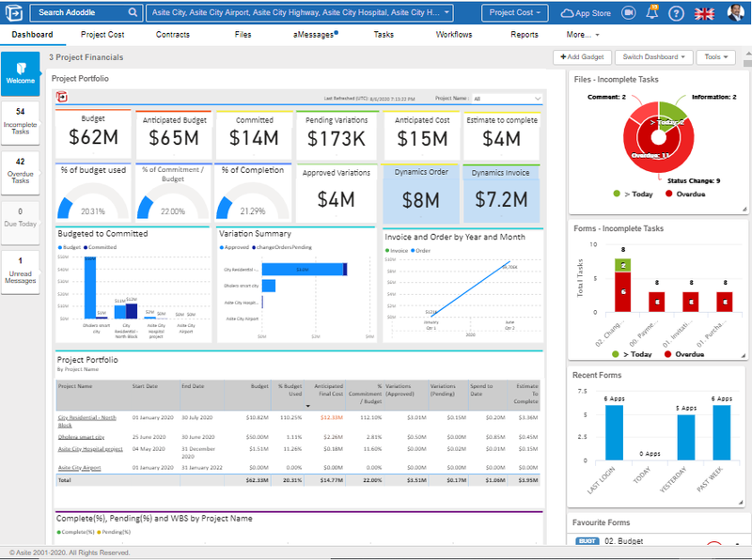The width and height of the screenshot is (752, 560).
Task: Open the help question mark icon
Action: (676, 13)
